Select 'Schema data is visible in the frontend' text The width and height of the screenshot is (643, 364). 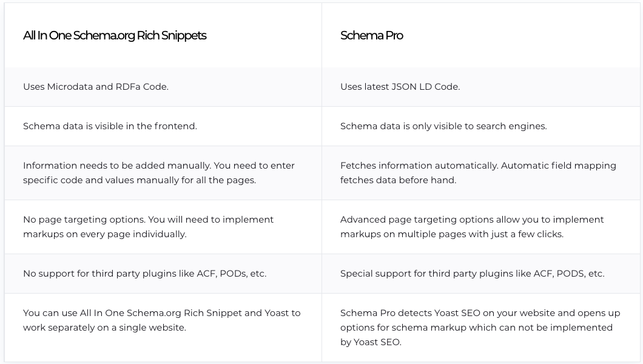tap(110, 126)
